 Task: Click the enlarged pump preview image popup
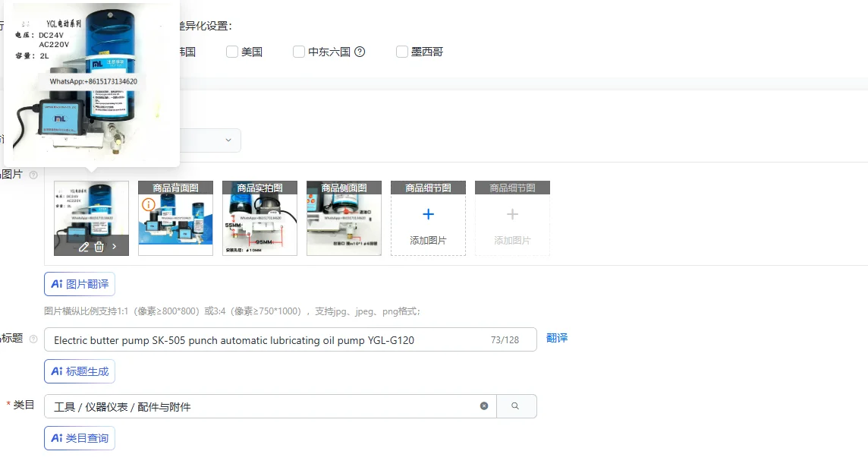pyautogui.click(x=92, y=83)
